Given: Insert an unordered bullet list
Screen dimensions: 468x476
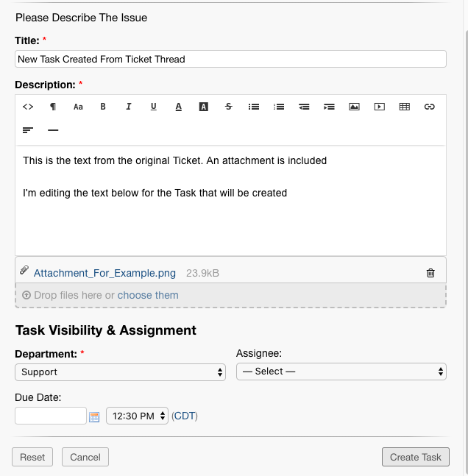Looking at the screenshot, I should (254, 107).
